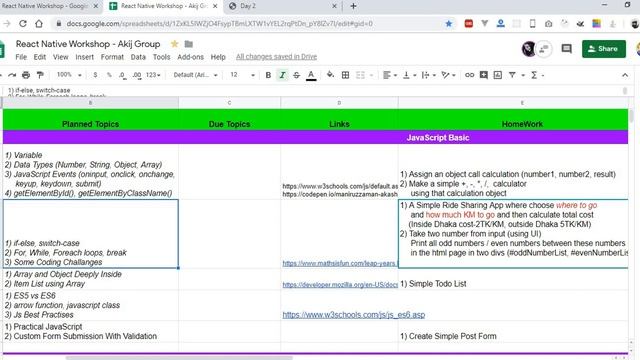Open the Add-ons menu

[x=190, y=57]
